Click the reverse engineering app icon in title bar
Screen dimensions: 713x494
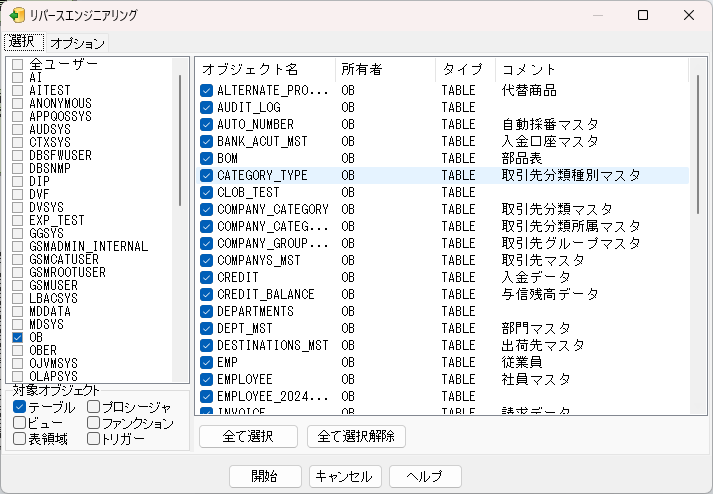tap(17, 15)
